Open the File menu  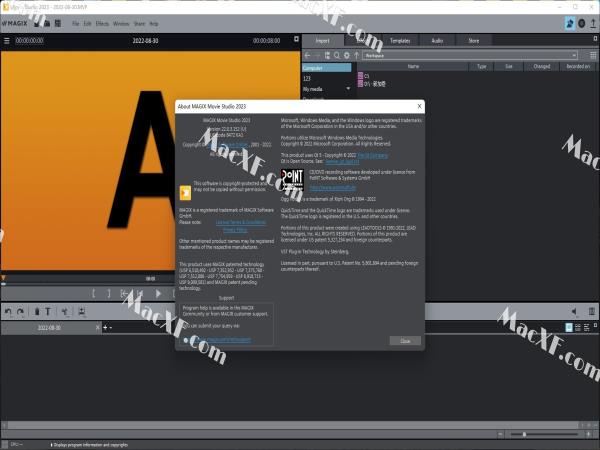coord(76,24)
